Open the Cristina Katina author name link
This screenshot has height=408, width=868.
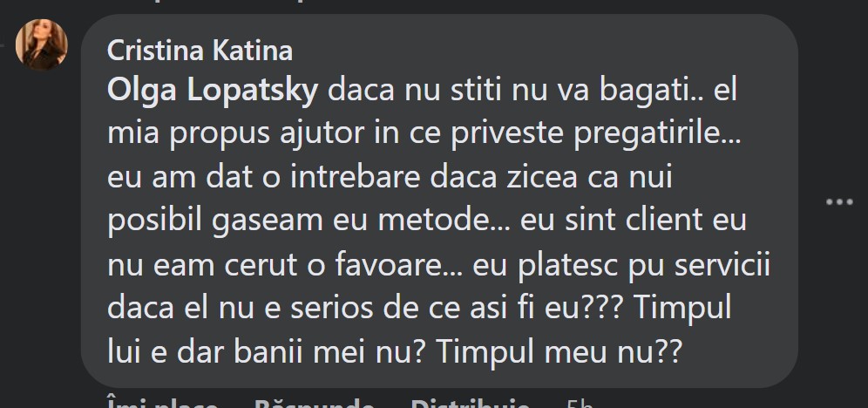click(x=200, y=51)
